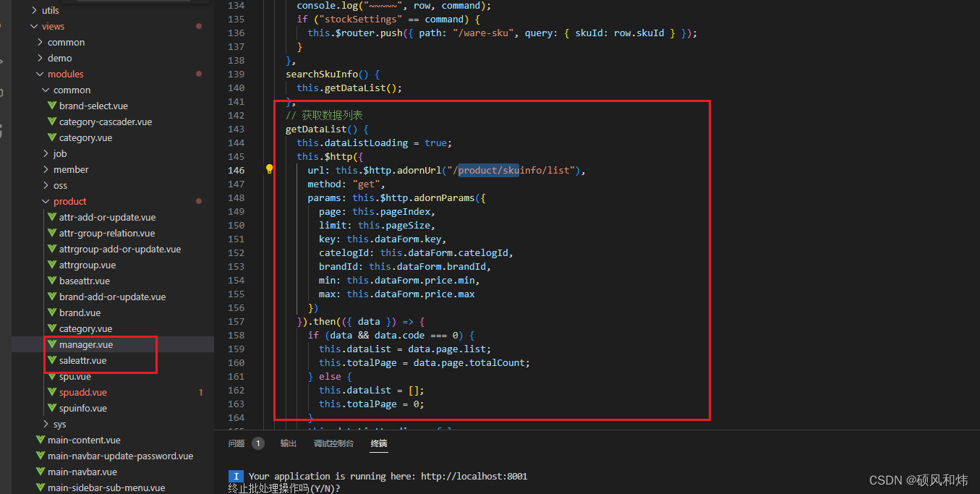Click the Vue icon beside attr-add-or-update.vue
Screen dimensions: 980x494
[x=52, y=217]
